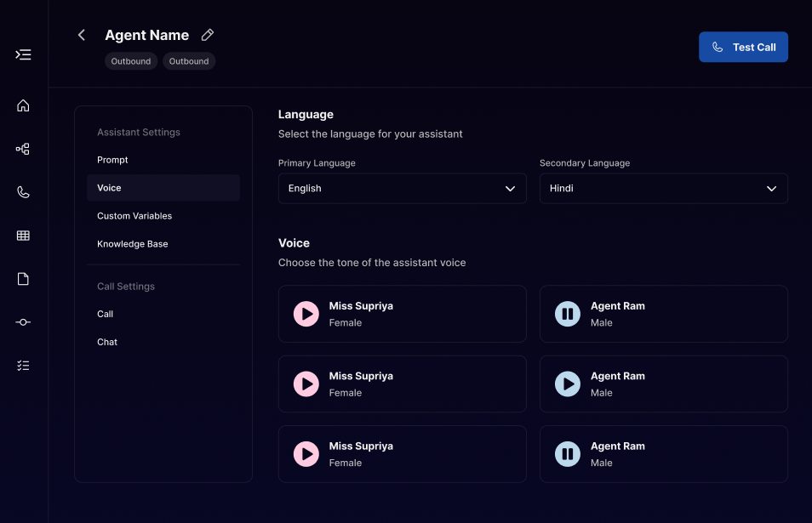812x523 pixels.
Task: Select Custom Variables settings item
Action: click(x=134, y=216)
